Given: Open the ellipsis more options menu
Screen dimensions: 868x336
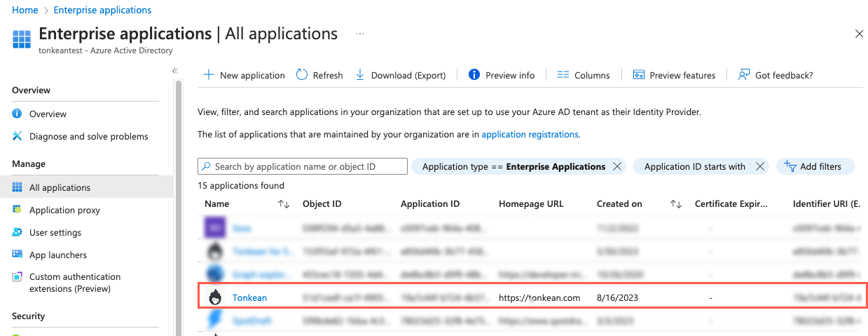Looking at the screenshot, I should pos(360,34).
